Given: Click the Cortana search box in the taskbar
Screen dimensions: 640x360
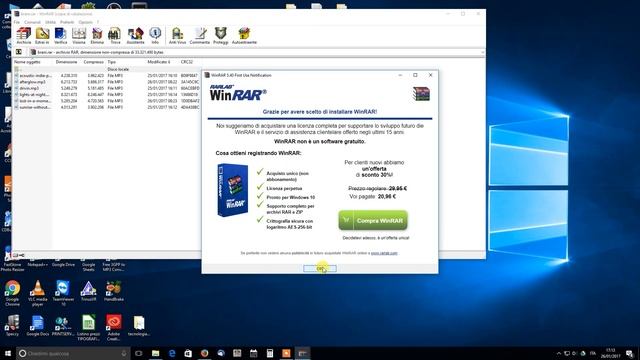Looking at the screenshot, I should [73, 353].
